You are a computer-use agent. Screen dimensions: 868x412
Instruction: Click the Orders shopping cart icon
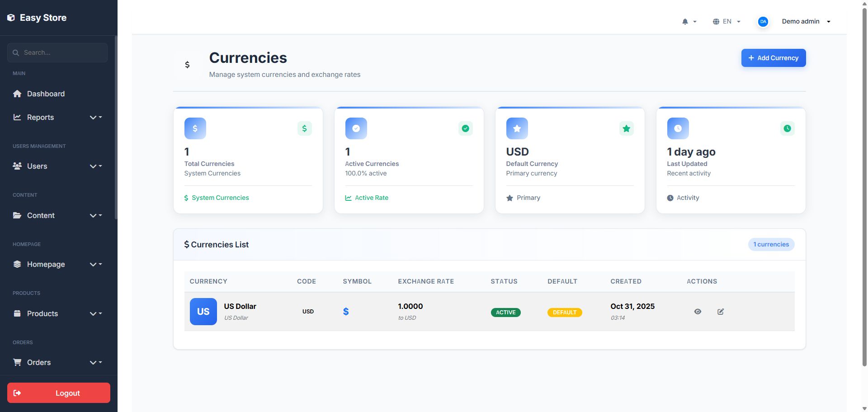[17, 362]
